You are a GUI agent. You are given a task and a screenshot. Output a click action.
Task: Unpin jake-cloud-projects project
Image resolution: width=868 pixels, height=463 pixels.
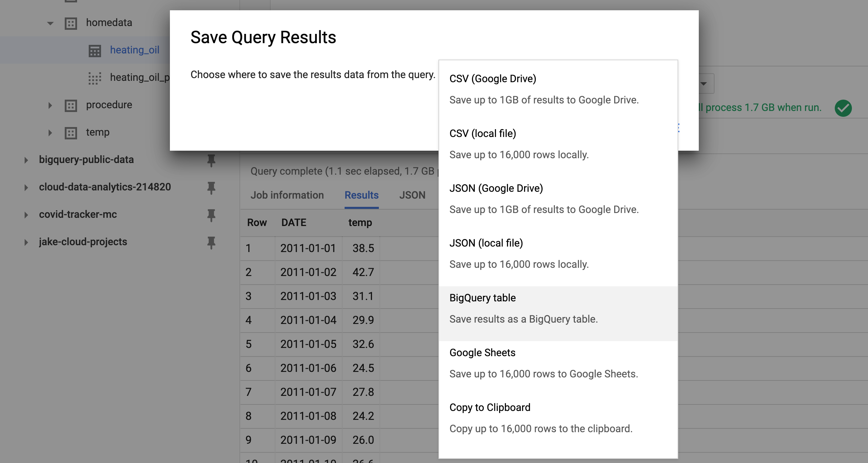[211, 243]
